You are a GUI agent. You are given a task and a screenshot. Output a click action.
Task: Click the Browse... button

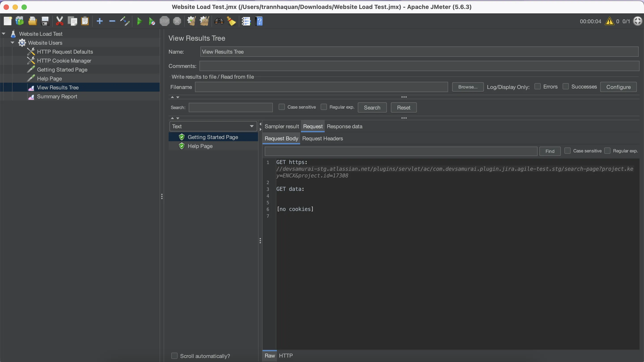(x=468, y=87)
